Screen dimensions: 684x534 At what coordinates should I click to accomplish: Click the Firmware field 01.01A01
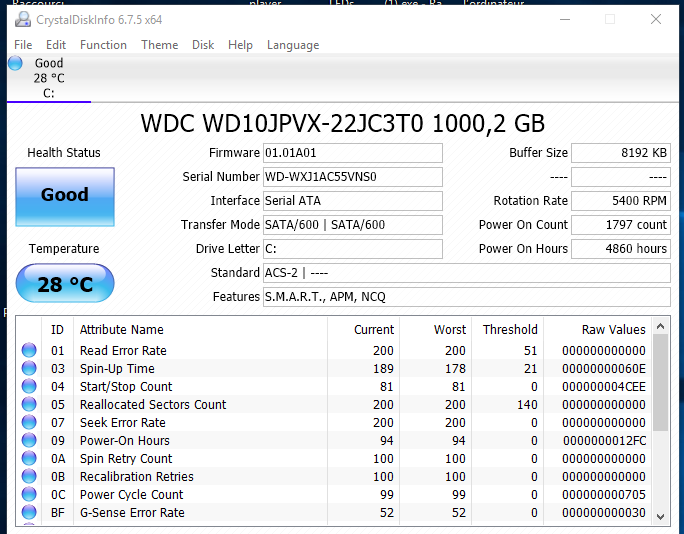[352, 153]
